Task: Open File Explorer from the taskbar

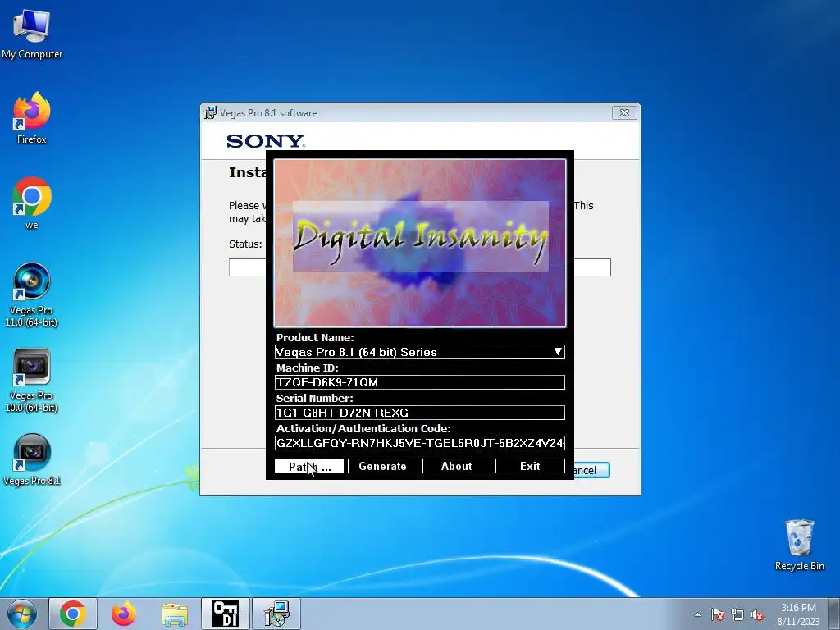Action: (175, 614)
